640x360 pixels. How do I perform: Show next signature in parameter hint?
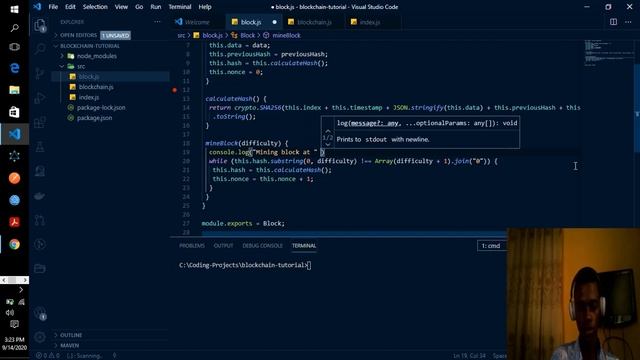328,144
